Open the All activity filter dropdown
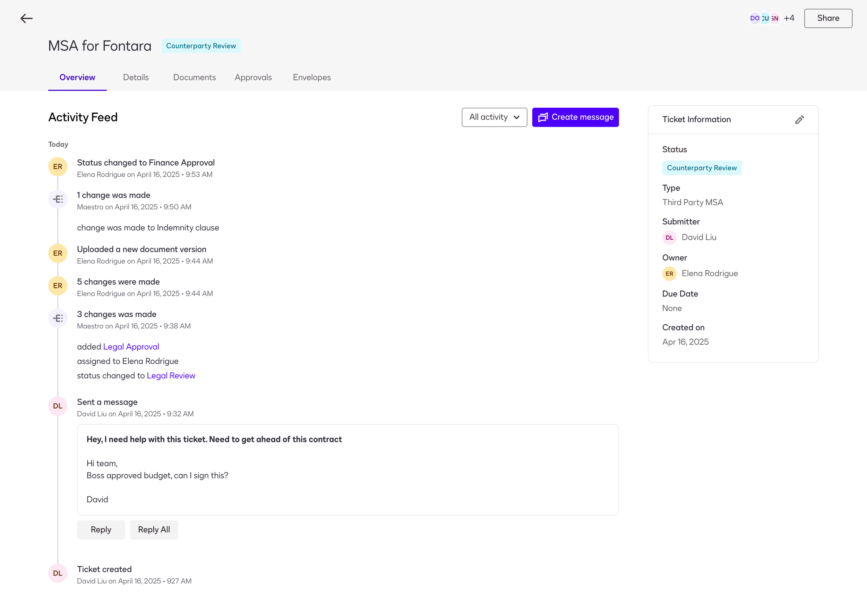Viewport: 867px width, 616px height. coord(494,117)
